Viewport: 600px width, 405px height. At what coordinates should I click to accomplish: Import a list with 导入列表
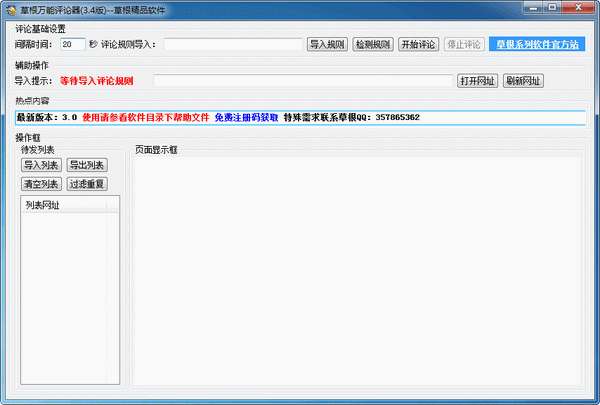point(41,165)
